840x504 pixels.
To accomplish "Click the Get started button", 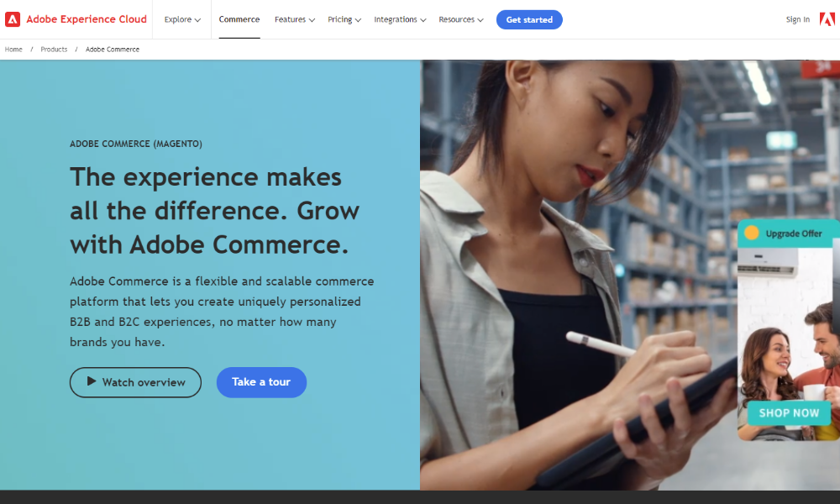I will pos(529,20).
